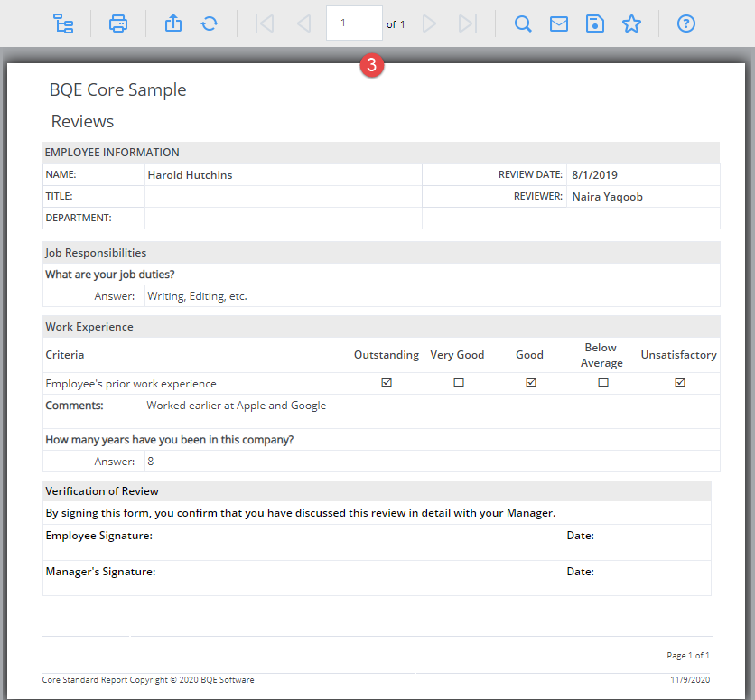Screen dimensions: 755x700
Task: Mark report as favorite star
Action: [631, 23]
